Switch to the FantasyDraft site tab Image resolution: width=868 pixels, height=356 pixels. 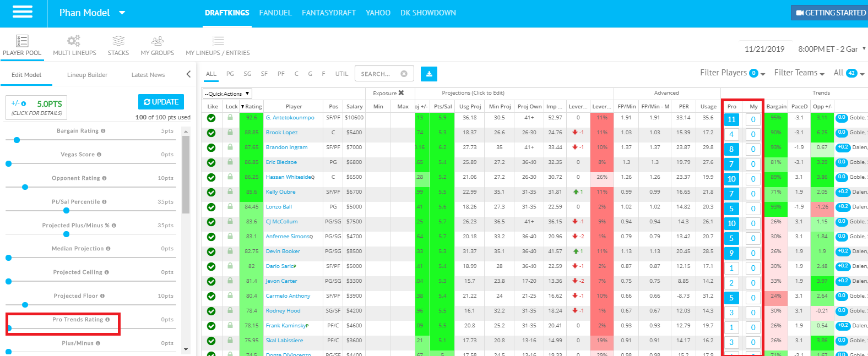click(x=329, y=13)
